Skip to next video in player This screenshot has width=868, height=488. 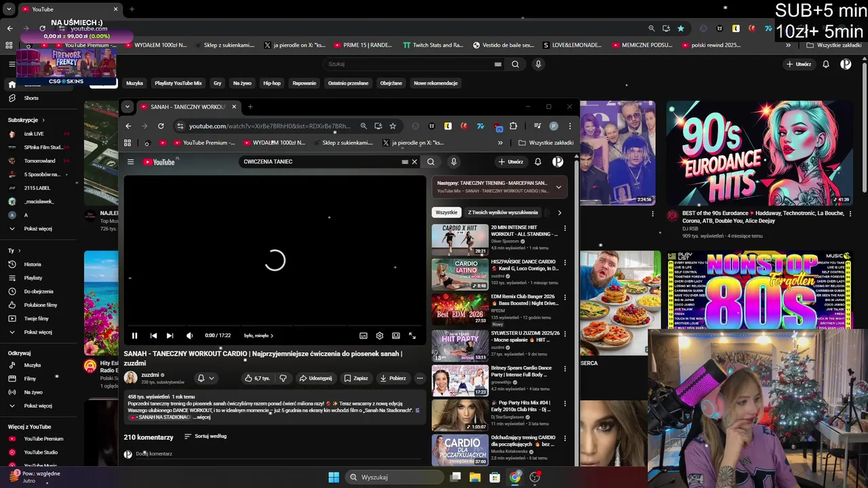pyautogui.click(x=170, y=335)
